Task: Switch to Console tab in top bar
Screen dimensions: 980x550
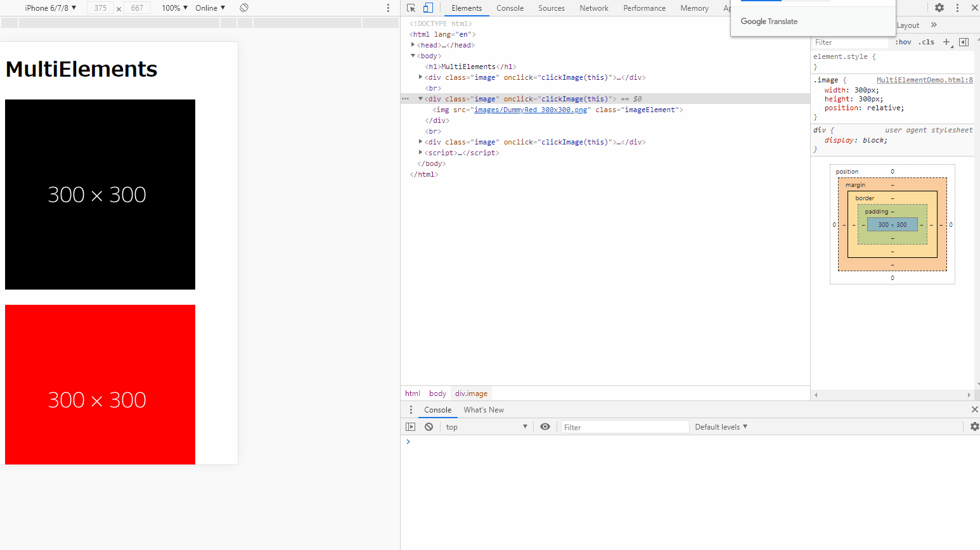Action: tap(510, 8)
